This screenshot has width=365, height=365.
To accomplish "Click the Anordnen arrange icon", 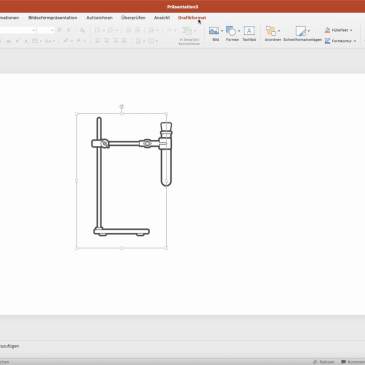I will (271, 31).
